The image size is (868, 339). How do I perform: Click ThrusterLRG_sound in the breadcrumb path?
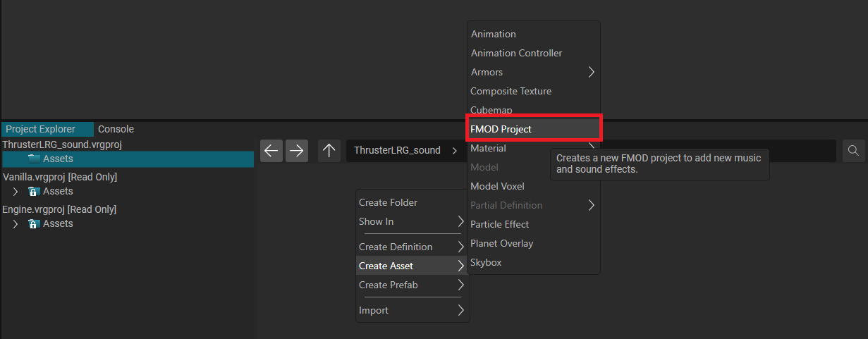(x=397, y=150)
